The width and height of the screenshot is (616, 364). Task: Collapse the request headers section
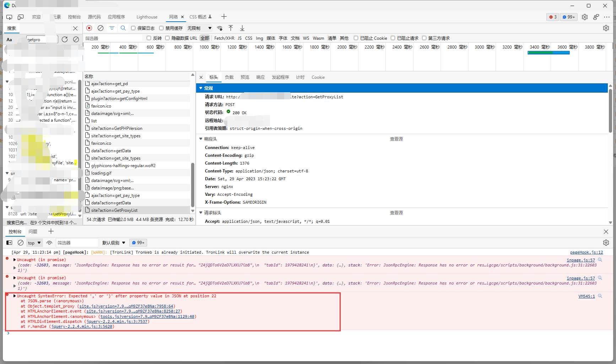(201, 213)
